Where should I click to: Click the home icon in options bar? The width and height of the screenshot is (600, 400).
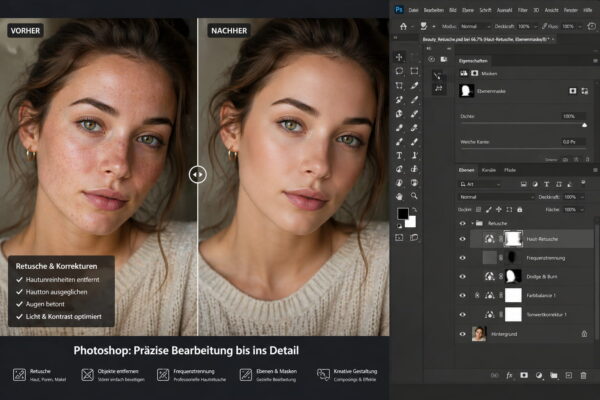(403, 26)
